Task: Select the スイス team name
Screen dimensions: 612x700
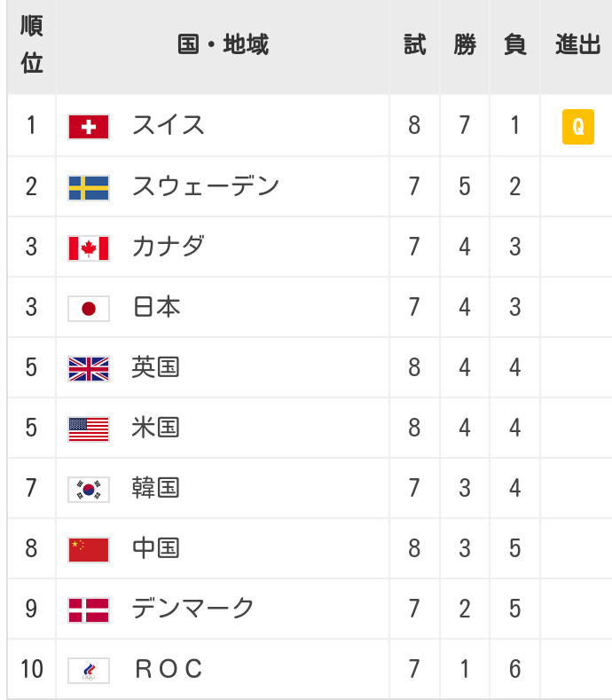Action: coord(169,125)
